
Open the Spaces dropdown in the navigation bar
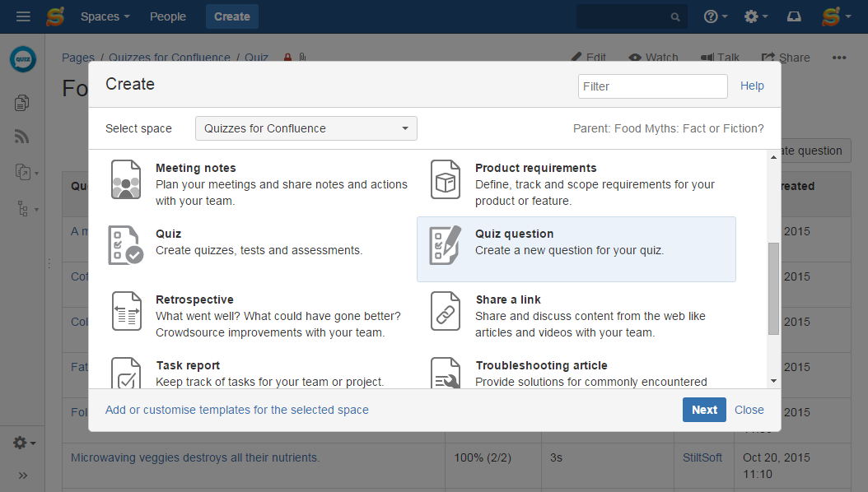tap(105, 16)
